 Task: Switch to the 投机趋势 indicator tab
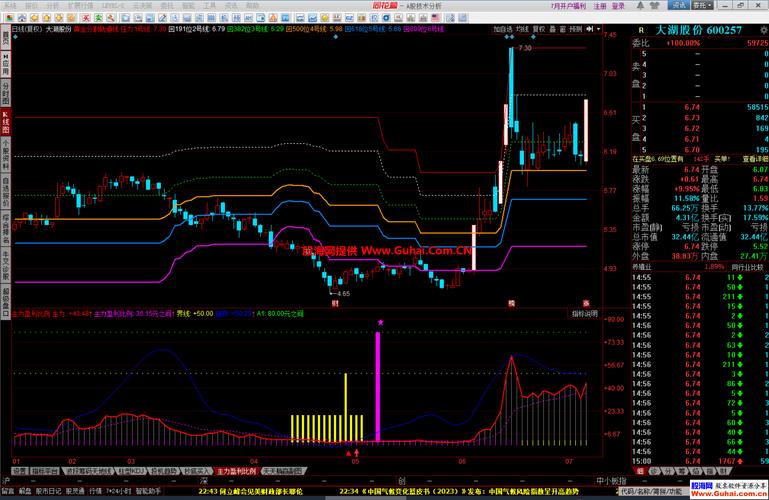tap(164, 471)
